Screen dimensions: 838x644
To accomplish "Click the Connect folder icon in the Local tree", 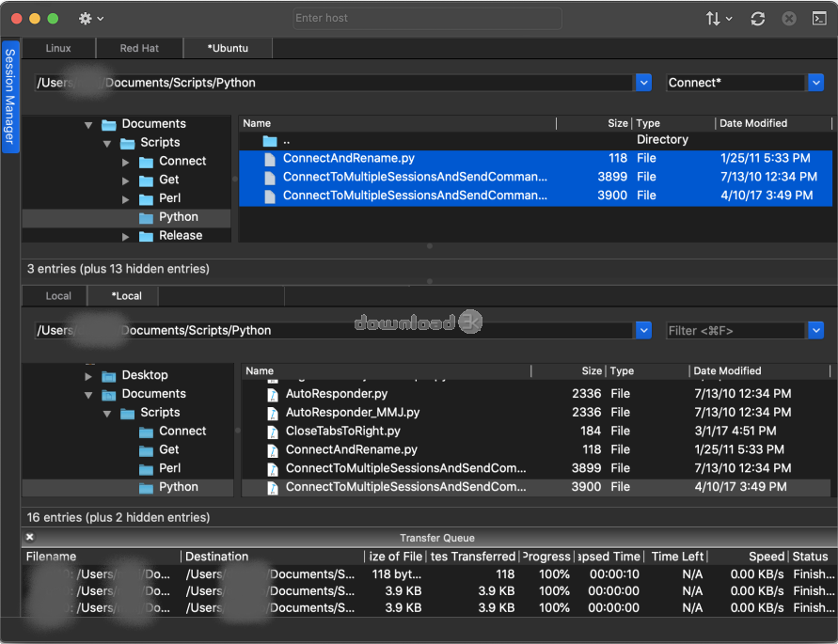I will [146, 432].
